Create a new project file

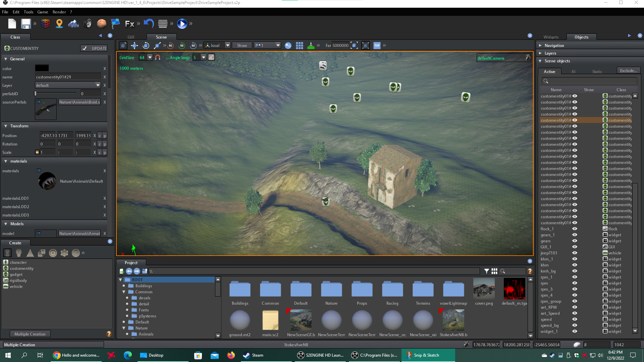click(x=12, y=24)
